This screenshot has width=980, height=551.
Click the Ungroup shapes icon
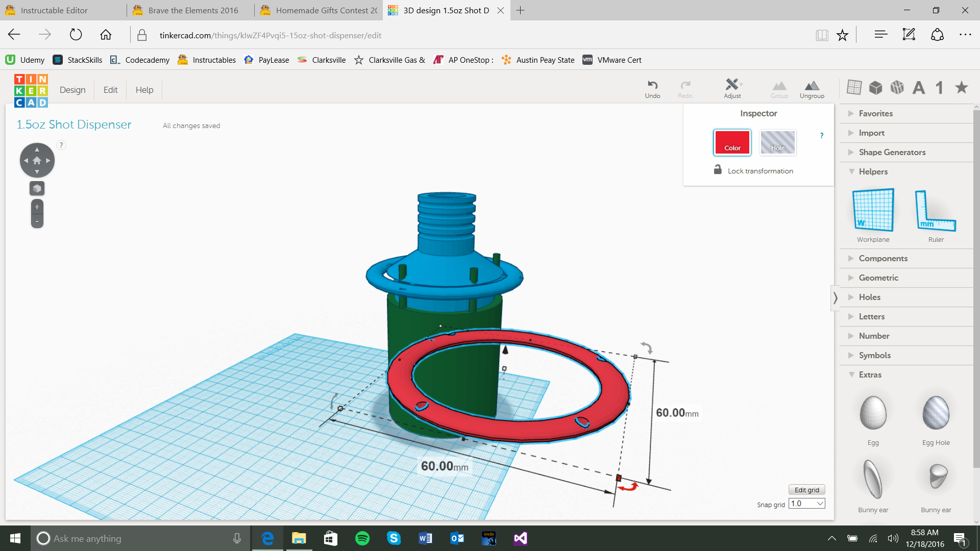click(812, 86)
